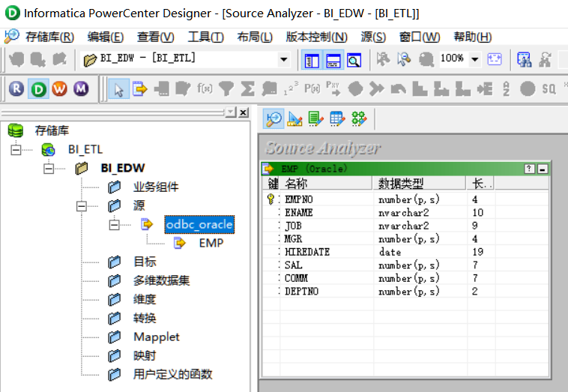Select the EMPNO column row
This screenshot has height=392, width=568.
(405, 199)
